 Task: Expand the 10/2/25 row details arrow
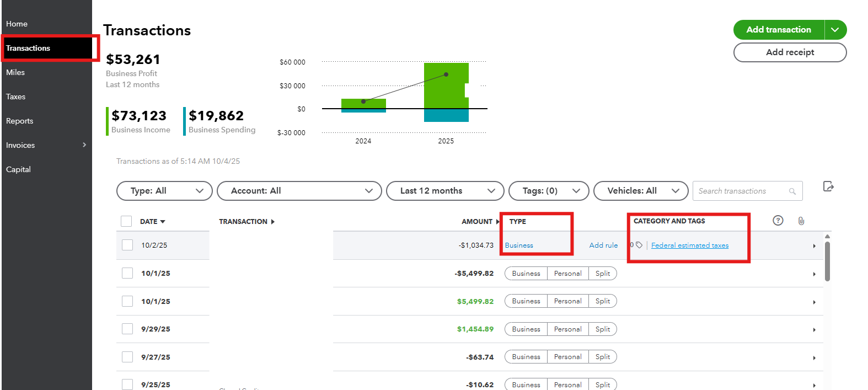(814, 246)
